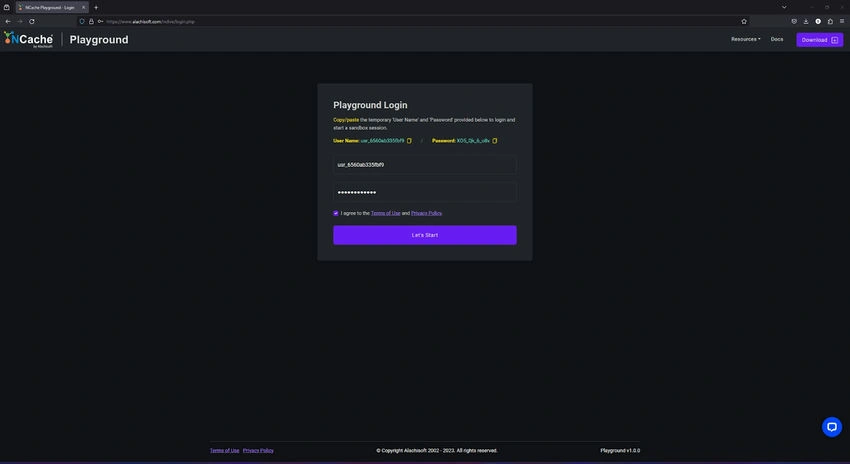The width and height of the screenshot is (850, 464).
Task: Show site security lock info
Action: [91, 22]
